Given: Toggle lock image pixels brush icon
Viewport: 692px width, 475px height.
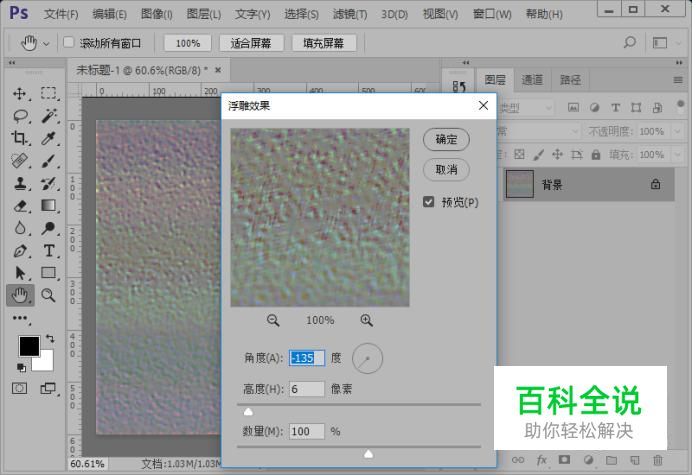Looking at the screenshot, I should (x=538, y=155).
